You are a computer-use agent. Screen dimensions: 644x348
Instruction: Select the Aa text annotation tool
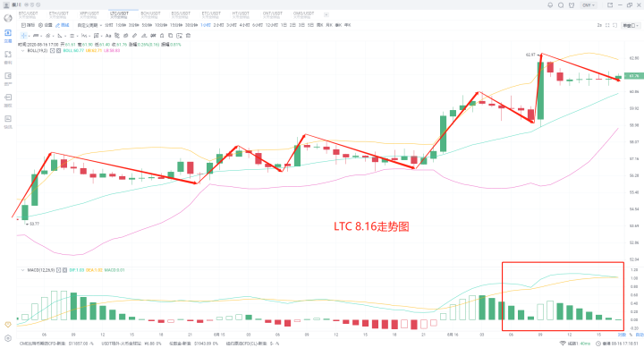pyautogui.click(x=108, y=36)
